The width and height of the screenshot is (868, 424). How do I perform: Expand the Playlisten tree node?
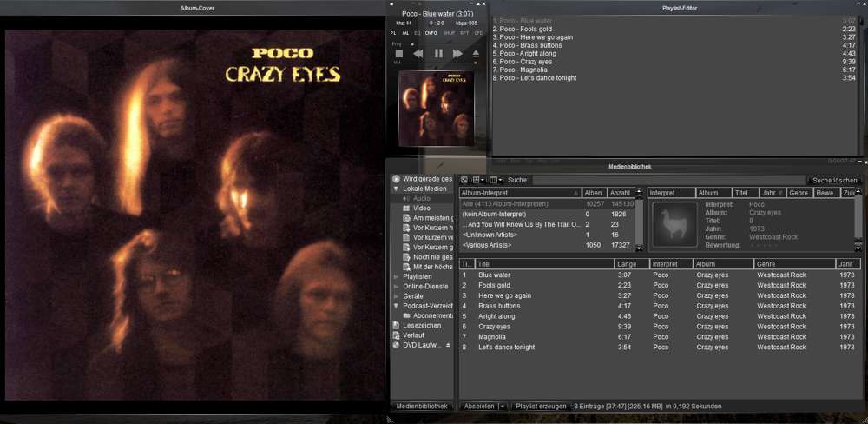click(x=397, y=277)
